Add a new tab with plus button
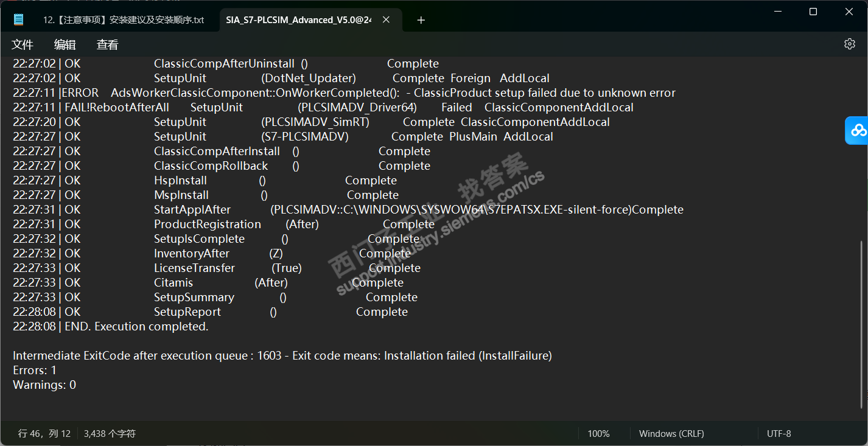Image resolution: width=868 pixels, height=446 pixels. coord(421,20)
